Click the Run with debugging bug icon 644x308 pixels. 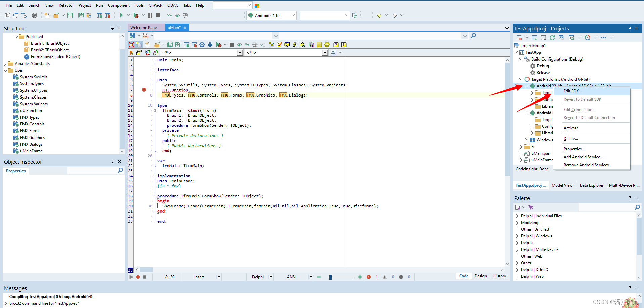[x=136, y=15]
